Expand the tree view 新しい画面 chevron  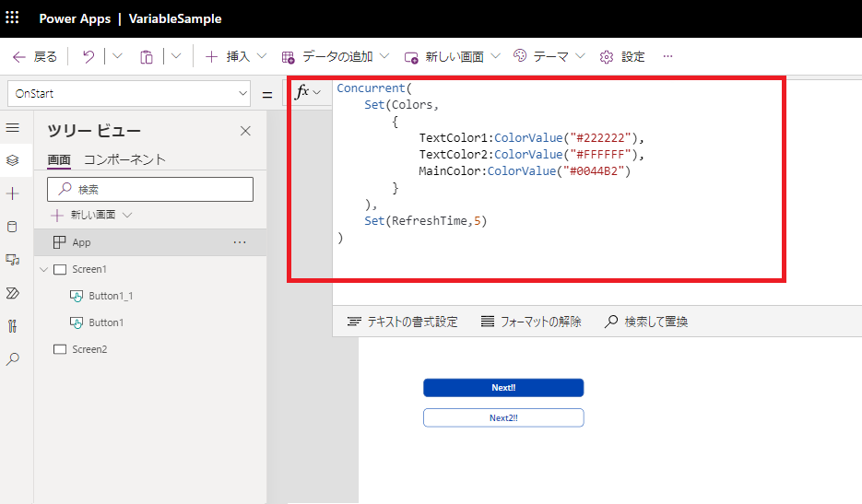tap(127, 215)
